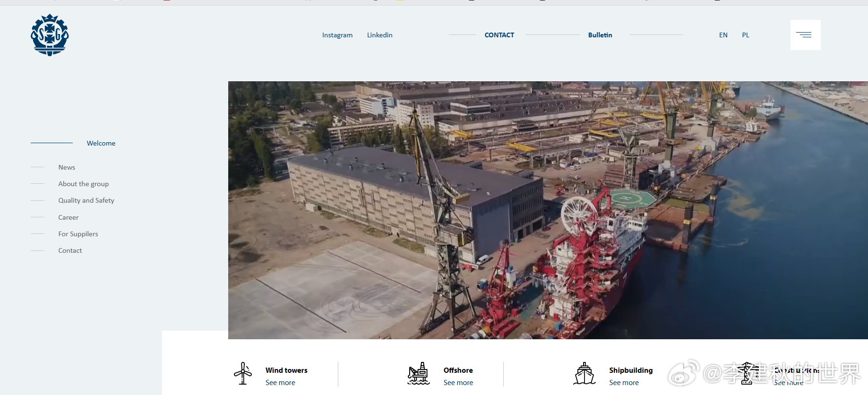Open the hamburger menu button
This screenshot has width=868, height=395.
click(805, 35)
